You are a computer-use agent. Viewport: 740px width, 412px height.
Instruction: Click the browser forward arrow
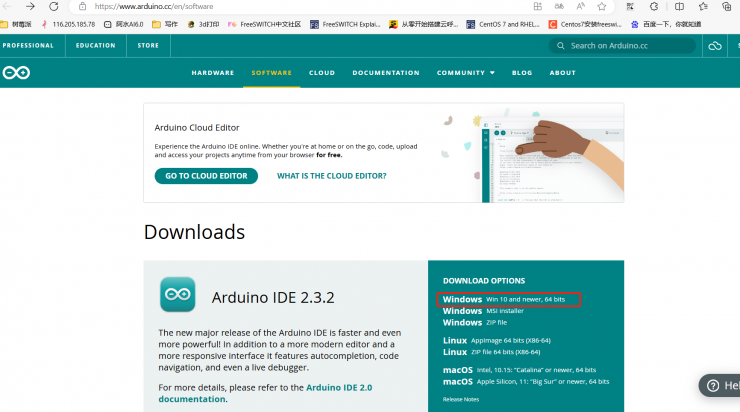pyautogui.click(x=30, y=6)
